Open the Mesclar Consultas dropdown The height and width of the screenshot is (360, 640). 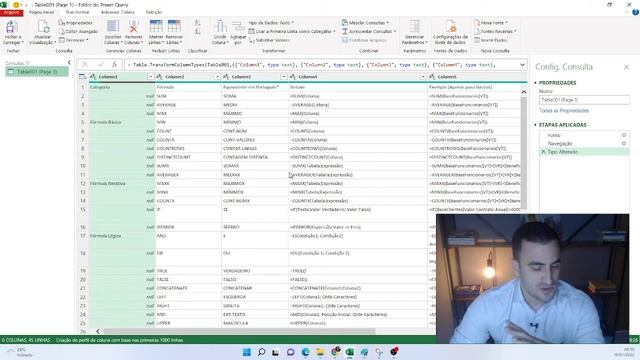pyautogui.click(x=366, y=23)
